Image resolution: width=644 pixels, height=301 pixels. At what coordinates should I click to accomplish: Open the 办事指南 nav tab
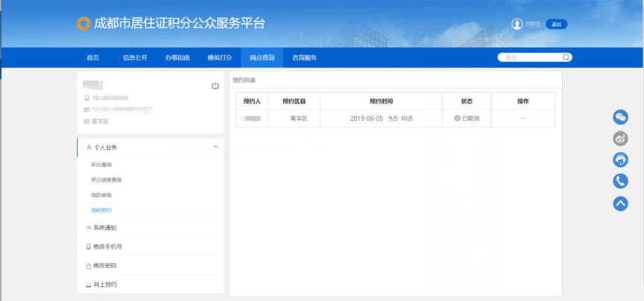click(x=177, y=57)
